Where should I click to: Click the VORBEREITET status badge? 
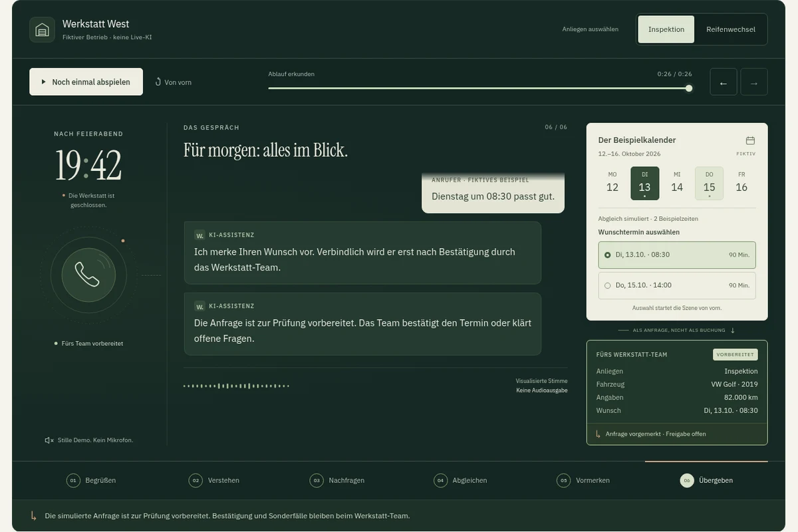coord(735,354)
